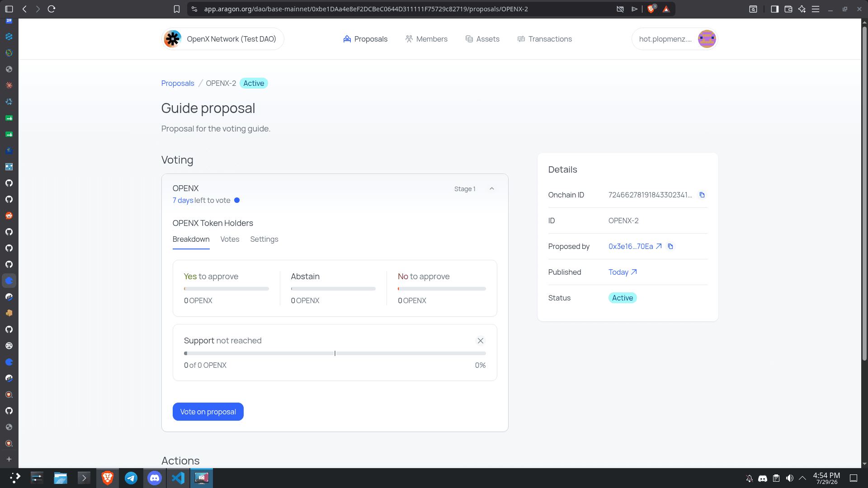Screen dimensions: 868x488
Task: Open the Members nav item
Action: coord(426,39)
